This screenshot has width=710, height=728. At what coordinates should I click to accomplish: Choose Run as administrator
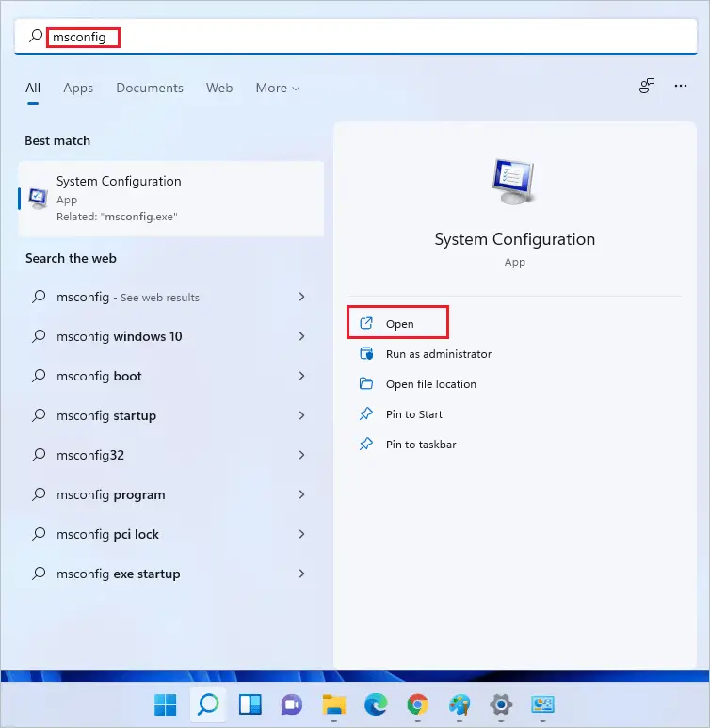point(439,354)
